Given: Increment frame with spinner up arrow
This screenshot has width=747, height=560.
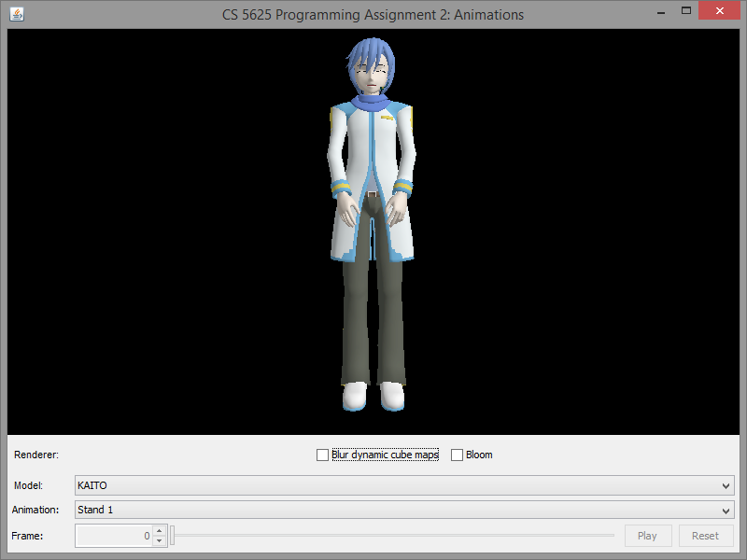Looking at the screenshot, I should click(x=159, y=531).
